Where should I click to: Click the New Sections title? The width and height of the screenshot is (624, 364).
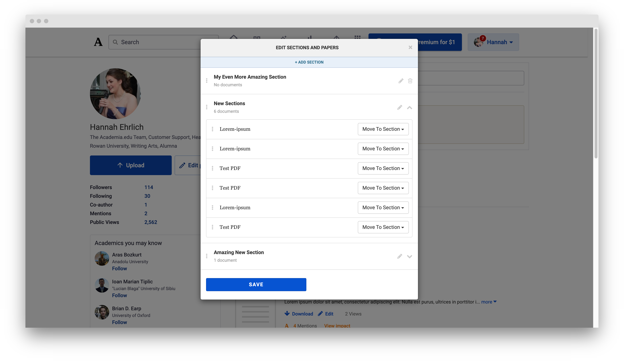click(229, 103)
